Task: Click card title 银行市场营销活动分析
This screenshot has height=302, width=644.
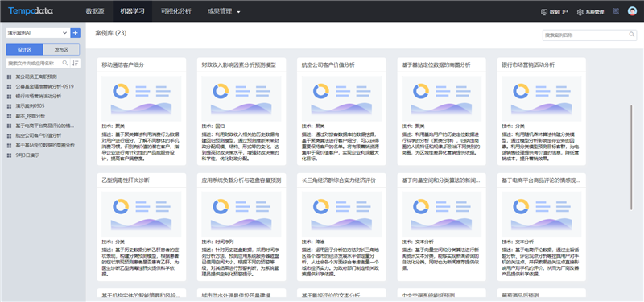Action: click(528, 65)
